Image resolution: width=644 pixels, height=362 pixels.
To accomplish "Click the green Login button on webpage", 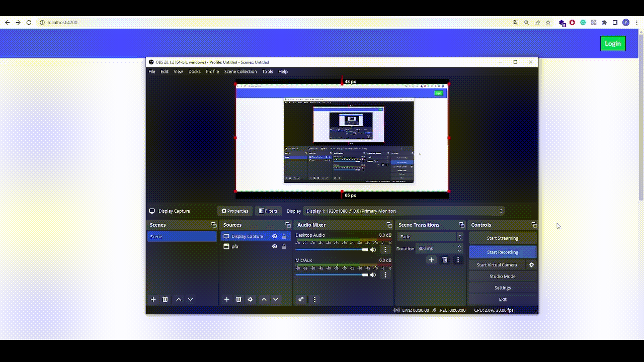I will (613, 44).
